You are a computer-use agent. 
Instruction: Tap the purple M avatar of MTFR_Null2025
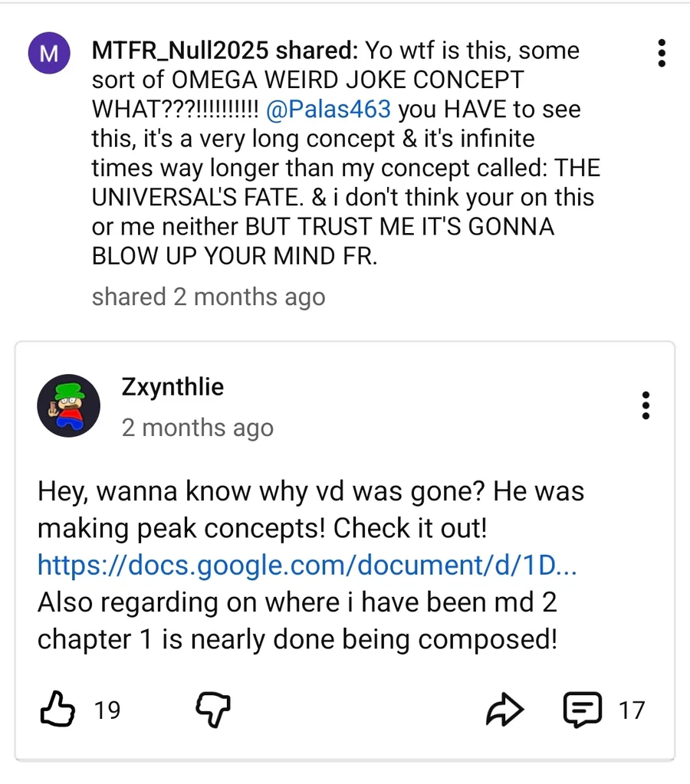[49, 54]
